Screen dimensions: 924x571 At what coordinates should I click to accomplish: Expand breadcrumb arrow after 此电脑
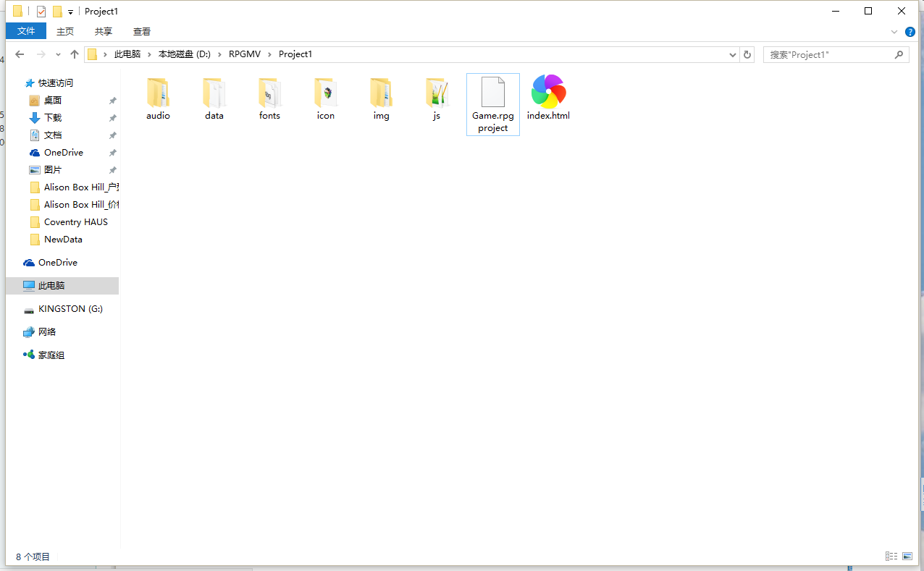[x=150, y=54]
